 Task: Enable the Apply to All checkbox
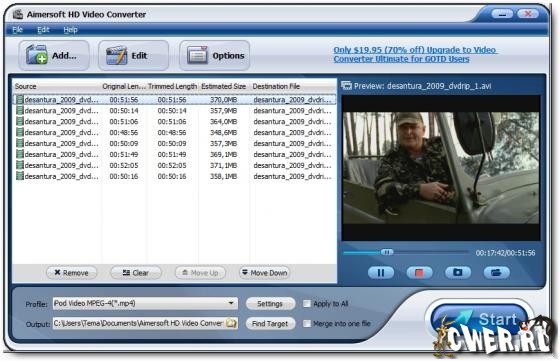click(x=307, y=304)
